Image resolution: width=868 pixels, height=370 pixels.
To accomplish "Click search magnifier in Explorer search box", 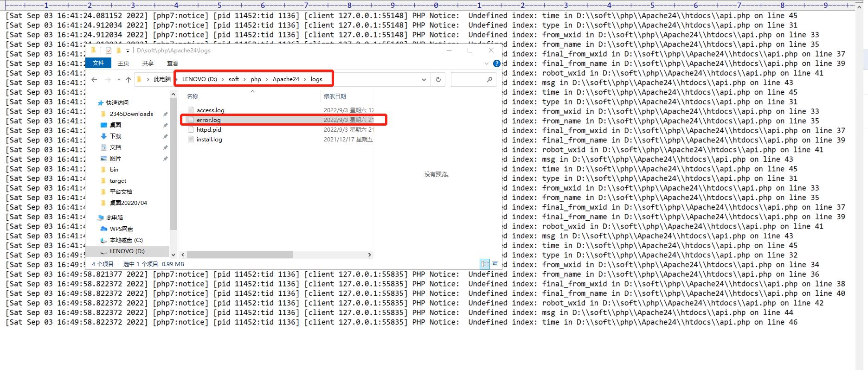I will (489, 80).
